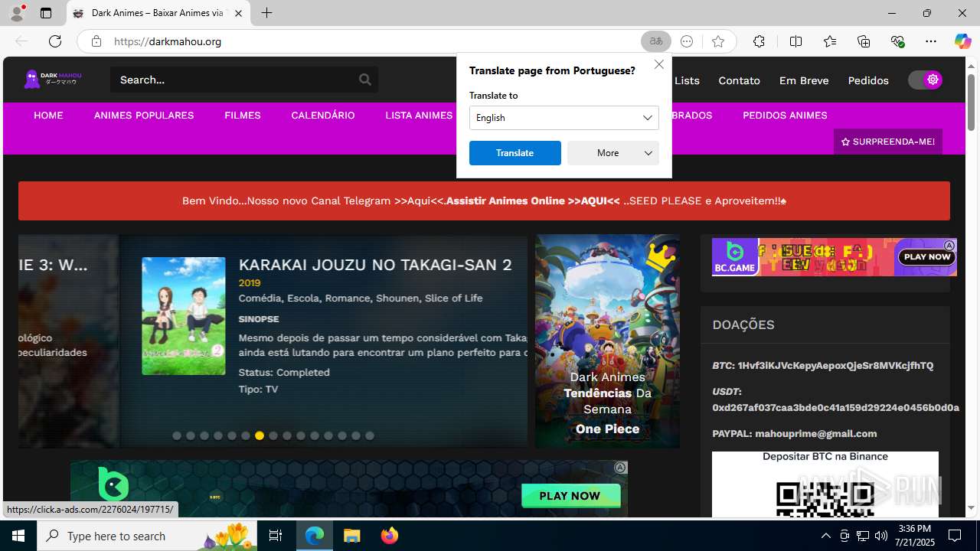This screenshot has height=551, width=980.
Task: Open PEDIDOS ANIMES nav item
Action: tap(785, 116)
